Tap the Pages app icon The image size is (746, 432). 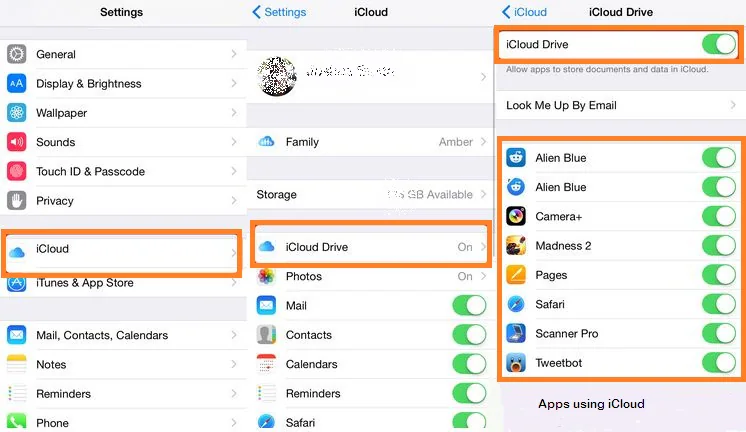pos(516,275)
